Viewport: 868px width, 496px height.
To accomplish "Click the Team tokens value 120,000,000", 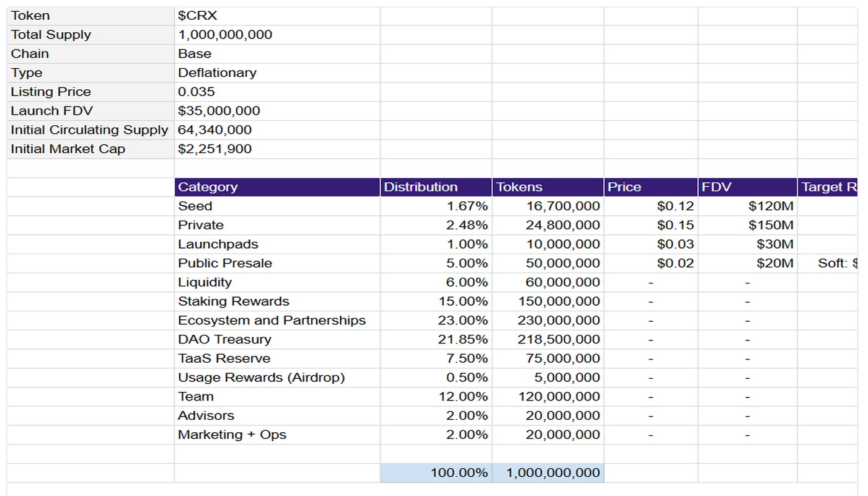I will 548,397.
